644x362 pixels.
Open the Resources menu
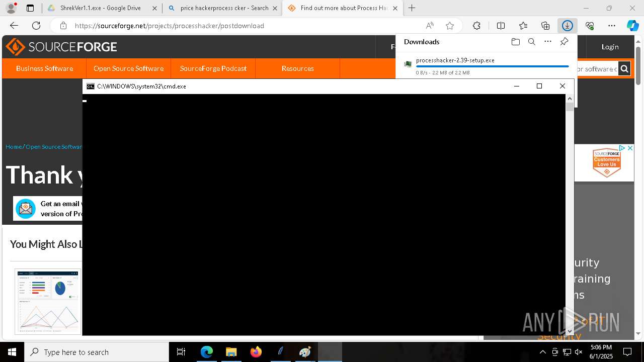click(298, 68)
